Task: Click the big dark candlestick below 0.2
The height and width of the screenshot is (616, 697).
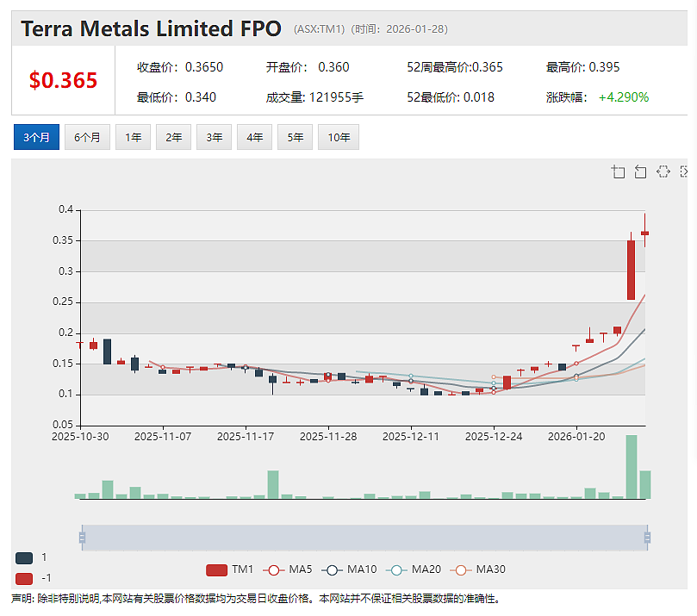Action: click(107, 352)
